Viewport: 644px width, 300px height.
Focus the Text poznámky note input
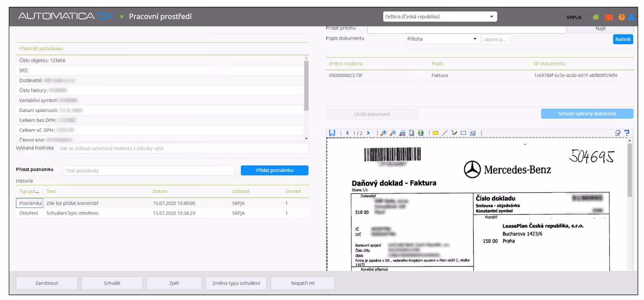[x=149, y=171]
